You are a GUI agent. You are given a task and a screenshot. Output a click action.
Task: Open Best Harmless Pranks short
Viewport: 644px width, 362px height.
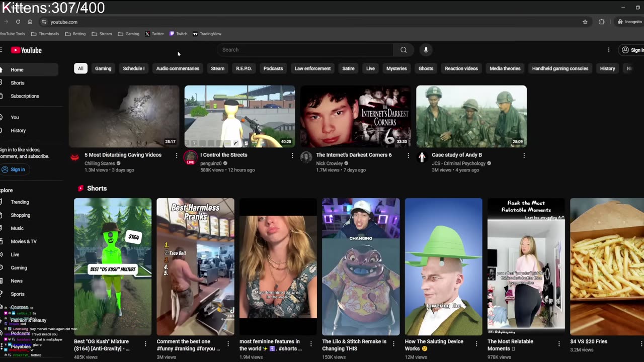click(195, 266)
